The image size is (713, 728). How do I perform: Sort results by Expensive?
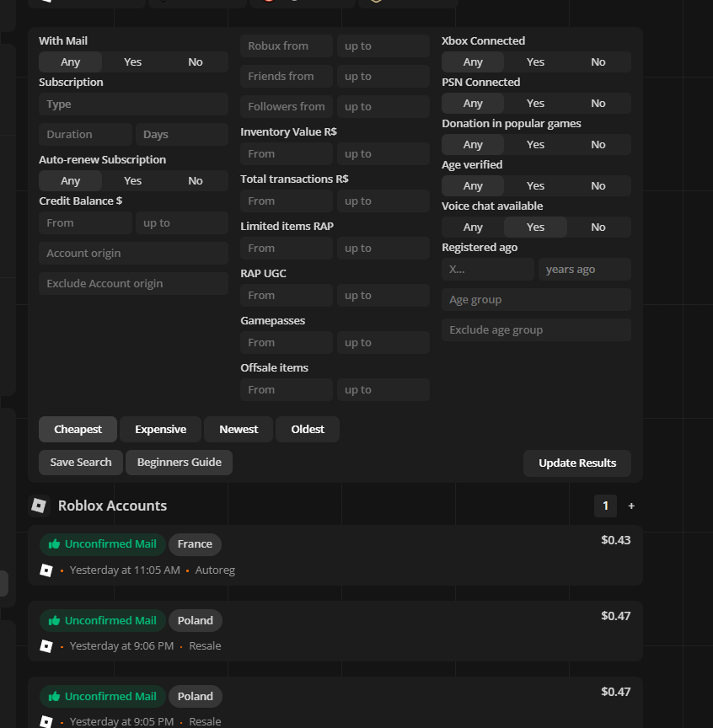[161, 429]
